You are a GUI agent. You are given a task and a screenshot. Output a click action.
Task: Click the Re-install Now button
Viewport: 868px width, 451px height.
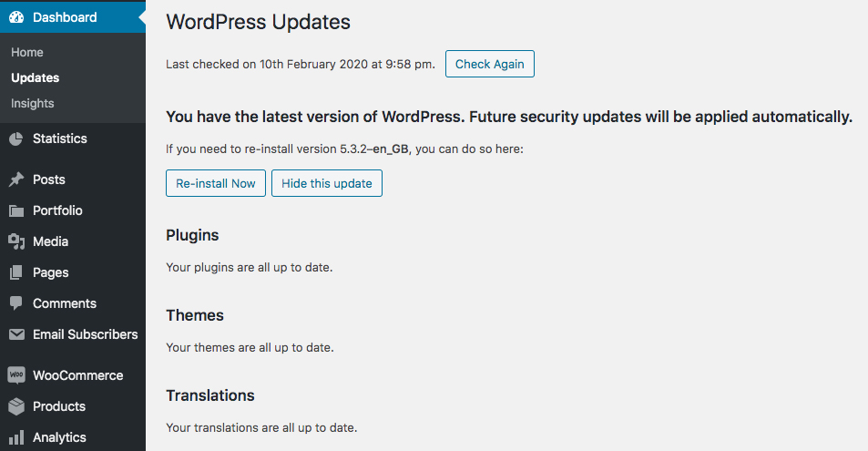coord(216,183)
